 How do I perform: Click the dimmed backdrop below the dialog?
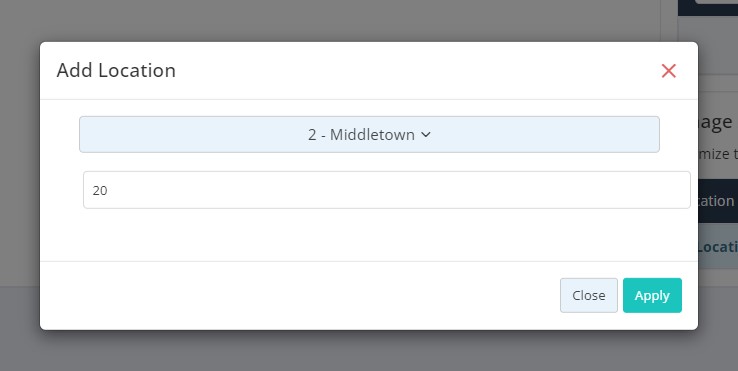(x=369, y=351)
